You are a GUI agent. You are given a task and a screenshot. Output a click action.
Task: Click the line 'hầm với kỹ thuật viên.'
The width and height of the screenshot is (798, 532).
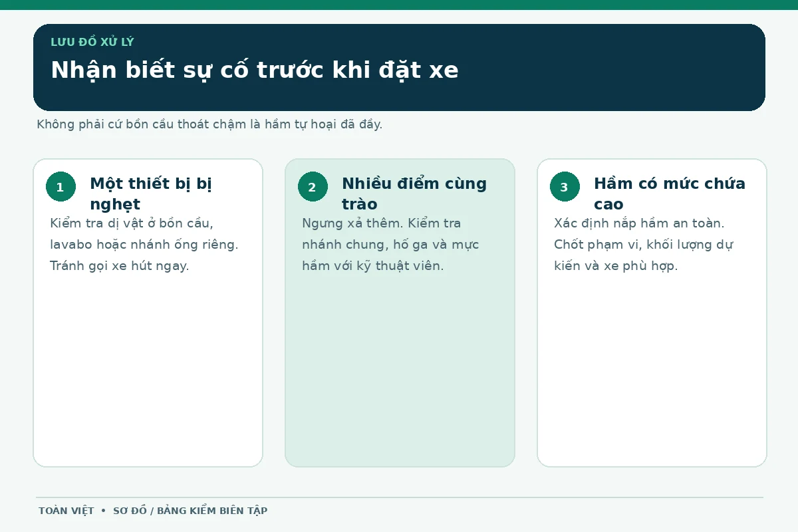point(372,266)
